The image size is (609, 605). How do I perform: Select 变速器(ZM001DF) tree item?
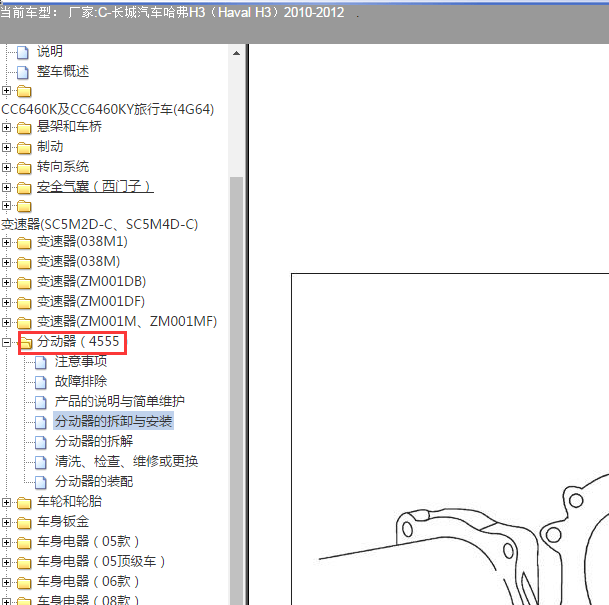click(90, 302)
